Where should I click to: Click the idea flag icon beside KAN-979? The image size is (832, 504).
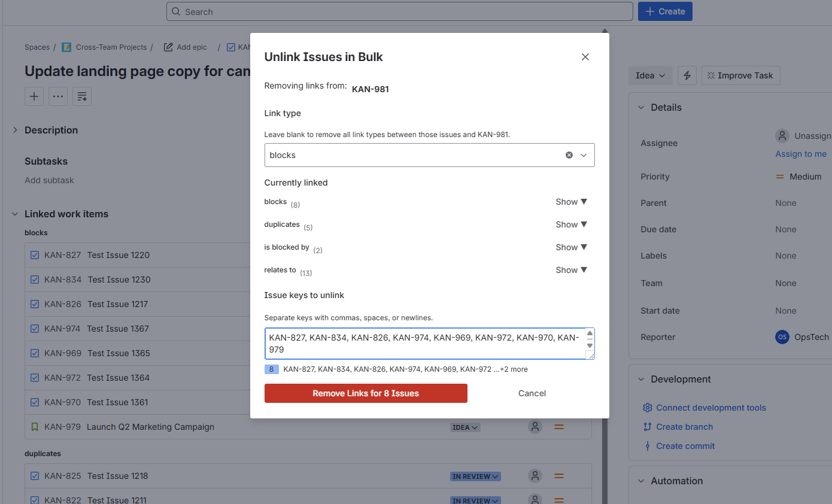click(x=34, y=427)
